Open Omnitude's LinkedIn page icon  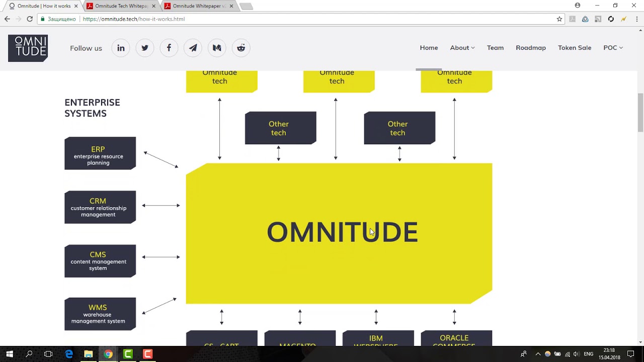point(121,48)
